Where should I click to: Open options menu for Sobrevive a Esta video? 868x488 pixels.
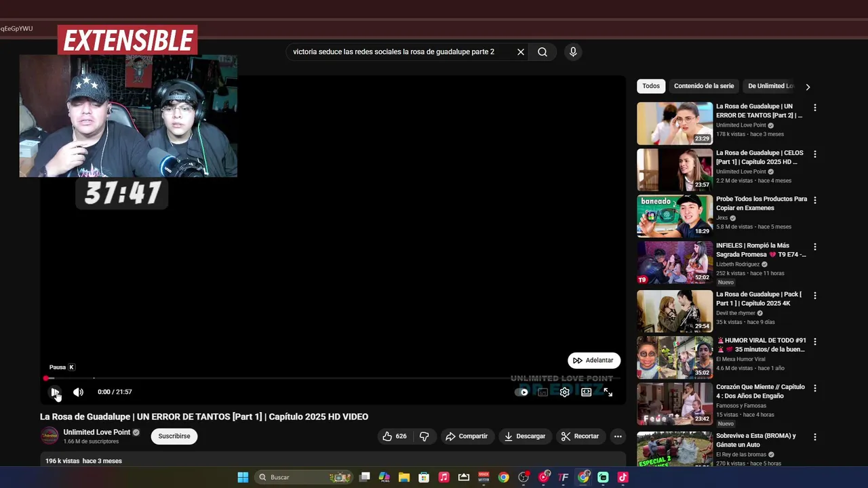pos(815,436)
